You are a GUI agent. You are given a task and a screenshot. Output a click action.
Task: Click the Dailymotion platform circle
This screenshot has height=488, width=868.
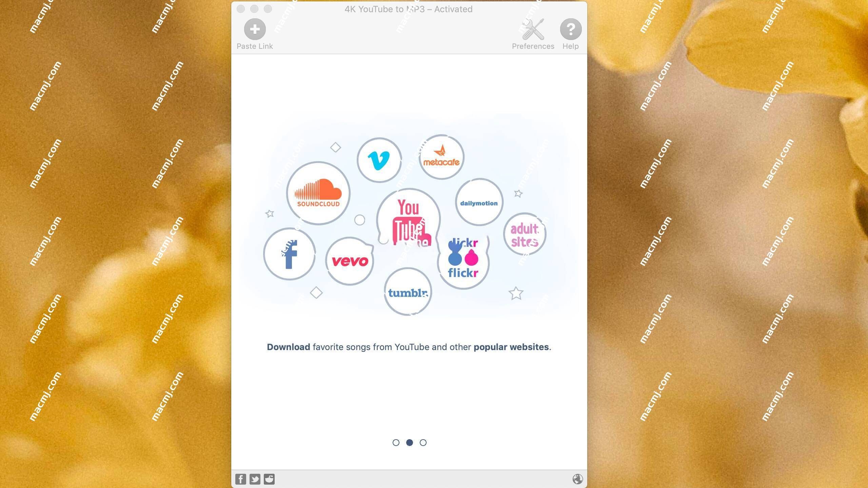click(x=479, y=203)
